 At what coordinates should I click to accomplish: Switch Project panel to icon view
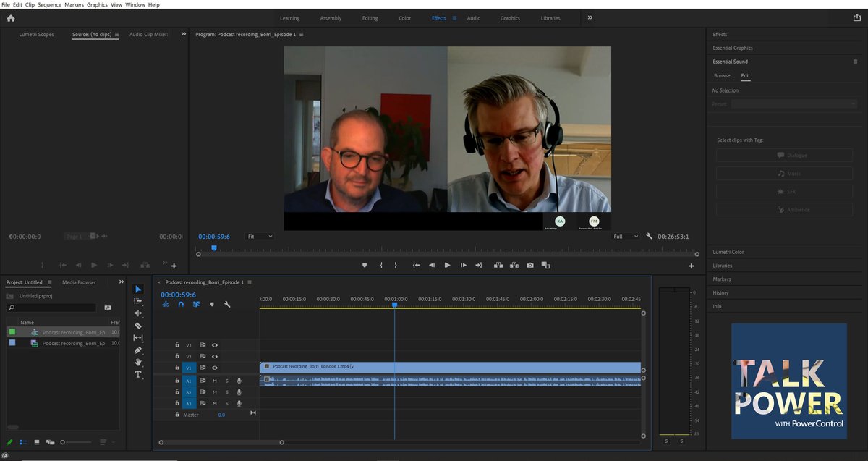click(36, 442)
